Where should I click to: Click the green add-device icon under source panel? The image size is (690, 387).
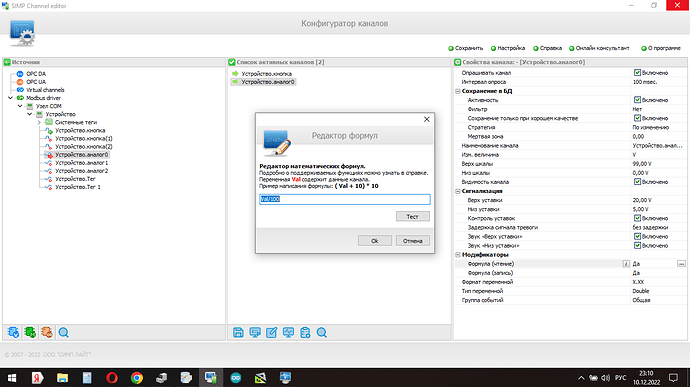point(30,332)
